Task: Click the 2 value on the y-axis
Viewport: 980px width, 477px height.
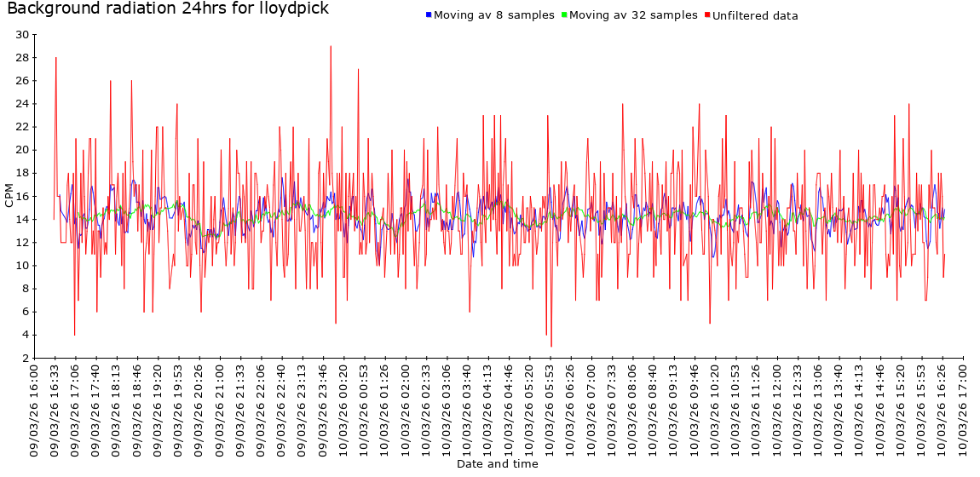Action: [25, 359]
